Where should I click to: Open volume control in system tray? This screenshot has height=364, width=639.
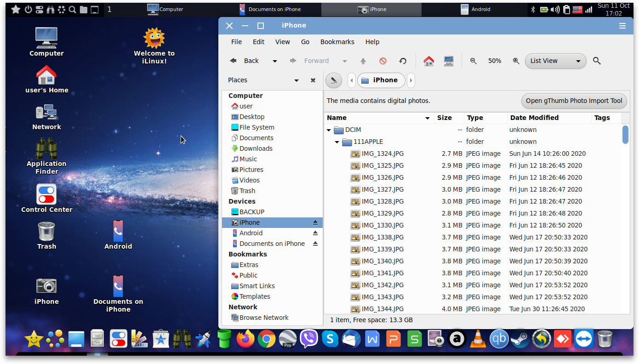(x=555, y=9)
